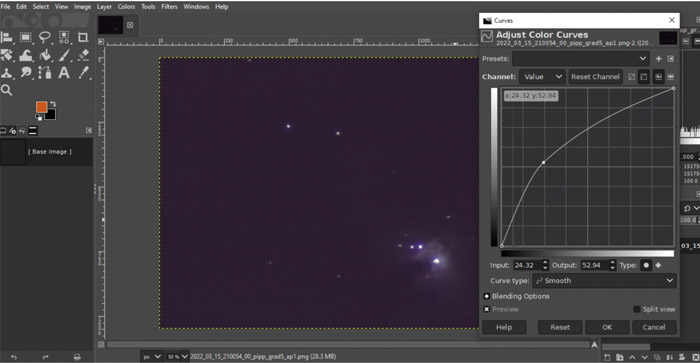Reset colors to default black and white
This screenshot has width=700, height=363.
point(39,118)
